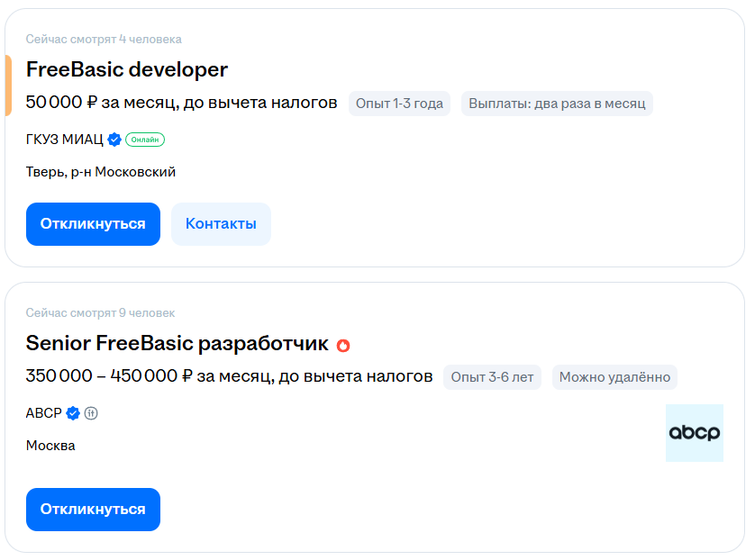Click the salary text 50 000 ₽ за месяц
The height and width of the screenshot is (560, 755).
tap(101, 103)
